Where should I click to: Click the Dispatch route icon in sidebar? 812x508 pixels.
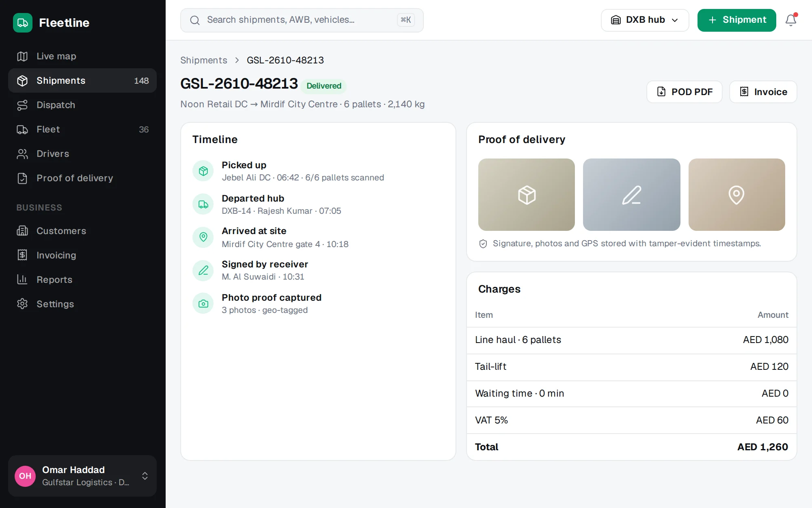(x=22, y=105)
